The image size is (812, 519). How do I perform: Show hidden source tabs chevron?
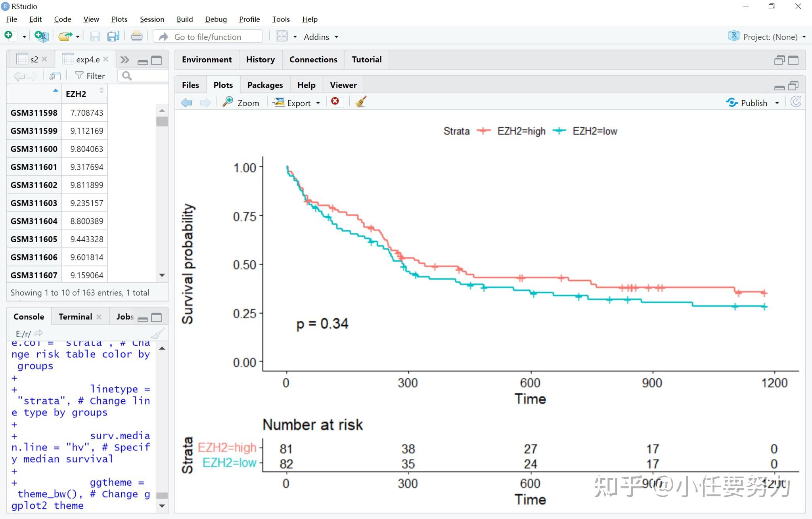pos(124,60)
